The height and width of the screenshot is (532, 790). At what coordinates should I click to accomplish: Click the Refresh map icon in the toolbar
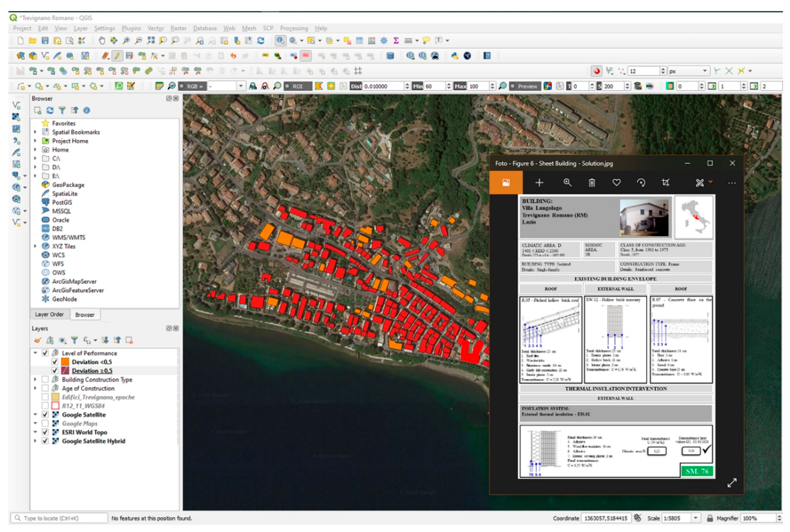coord(261,41)
